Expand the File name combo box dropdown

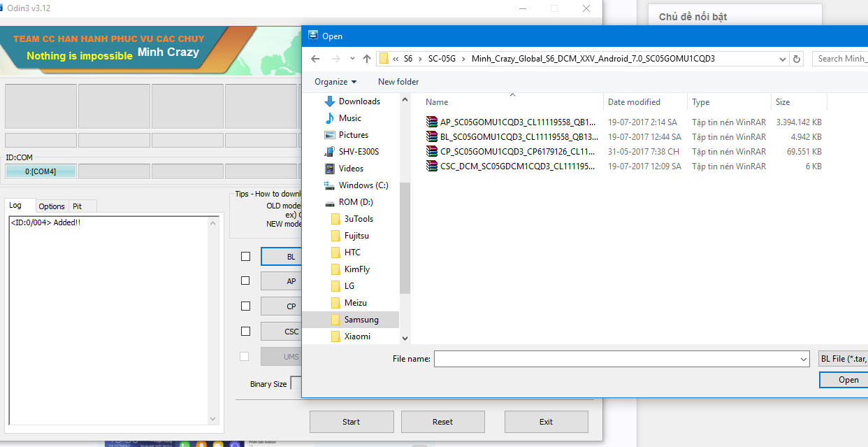tap(804, 359)
